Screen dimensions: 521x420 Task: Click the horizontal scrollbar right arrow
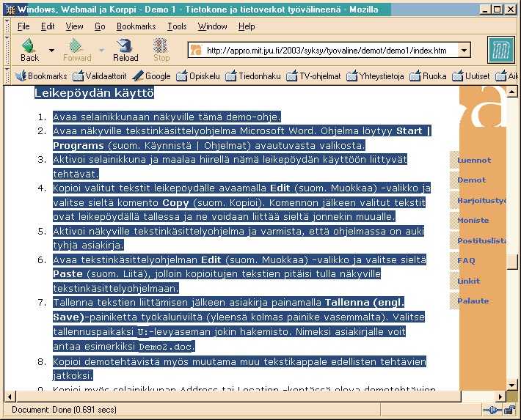click(500, 397)
